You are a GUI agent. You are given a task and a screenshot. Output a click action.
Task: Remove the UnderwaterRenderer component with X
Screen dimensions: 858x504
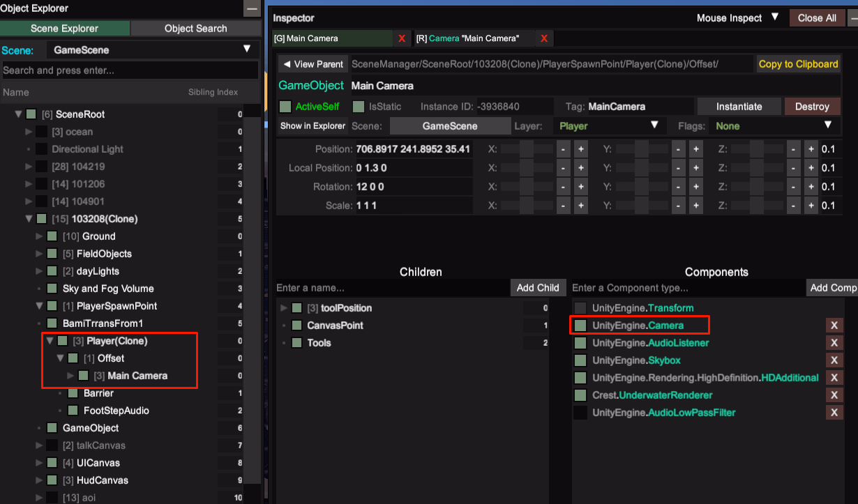[834, 395]
